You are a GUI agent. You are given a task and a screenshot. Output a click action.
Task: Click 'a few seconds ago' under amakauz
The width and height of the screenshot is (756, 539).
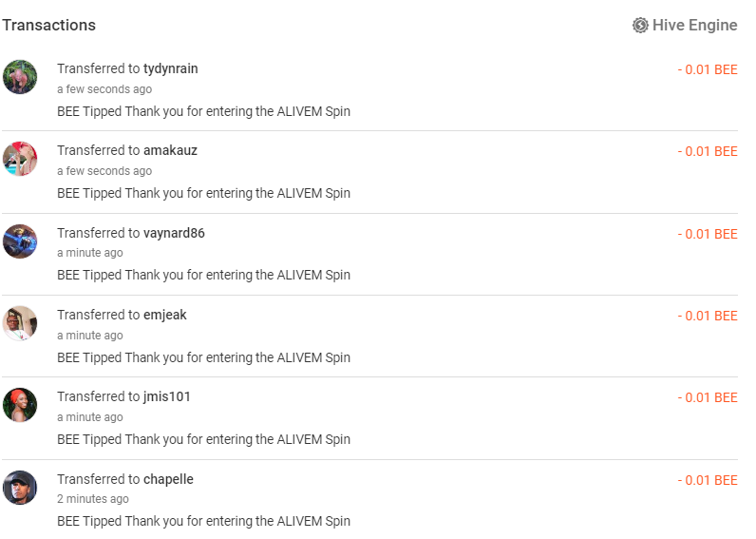pyautogui.click(x=104, y=171)
